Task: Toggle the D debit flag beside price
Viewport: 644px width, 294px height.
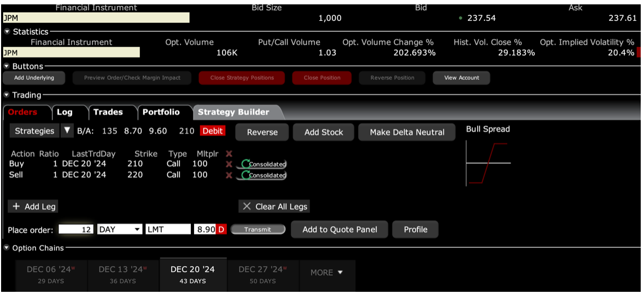Action: [x=221, y=230]
